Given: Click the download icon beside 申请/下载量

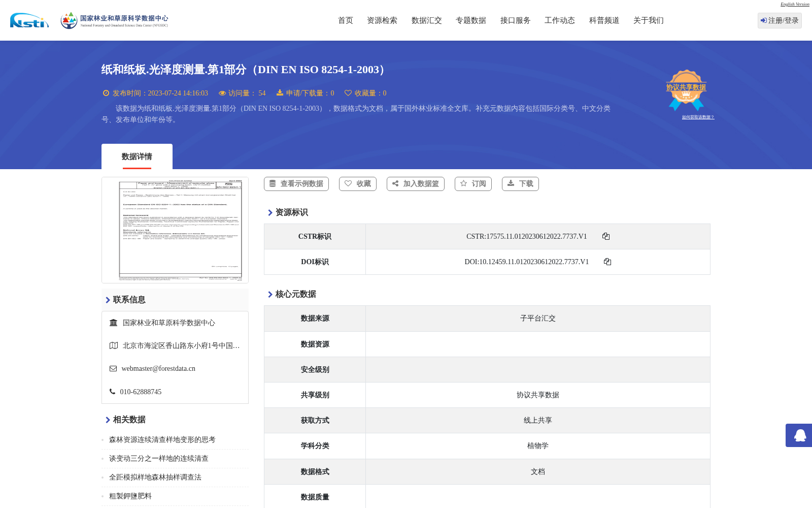Looking at the screenshot, I should tap(280, 93).
